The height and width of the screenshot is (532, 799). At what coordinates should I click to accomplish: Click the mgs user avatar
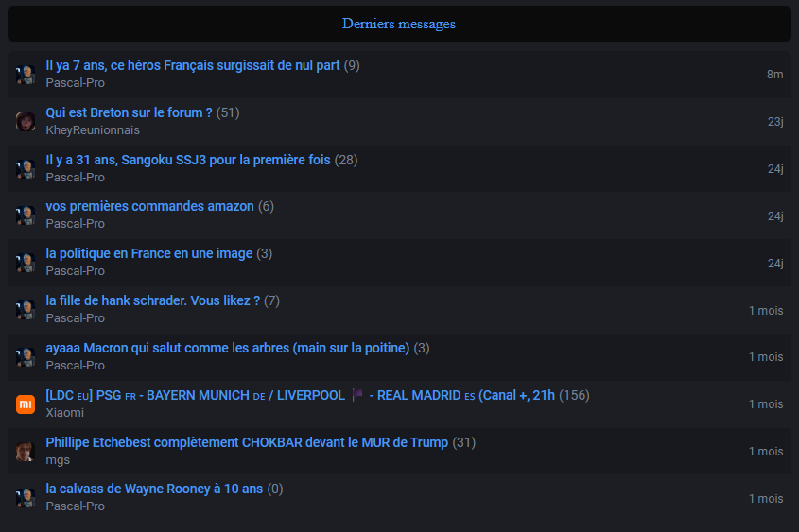[x=26, y=452]
